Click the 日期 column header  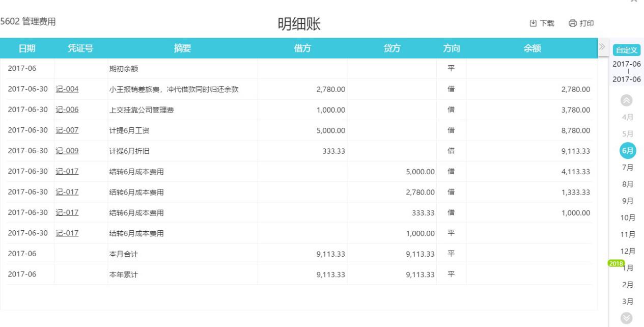[27, 48]
